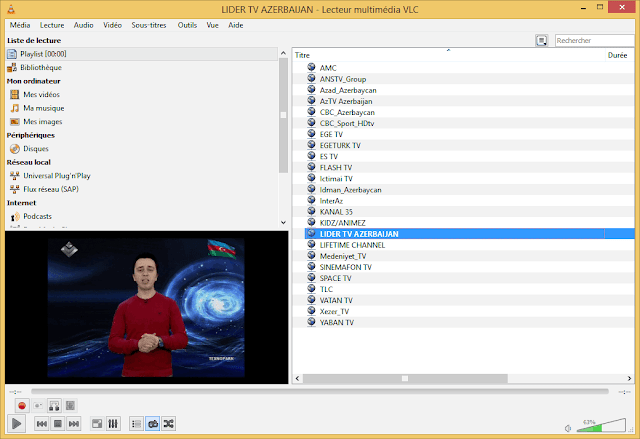Open the Vue menu
The width and height of the screenshot is (640, 439).
tap(212, 25)
